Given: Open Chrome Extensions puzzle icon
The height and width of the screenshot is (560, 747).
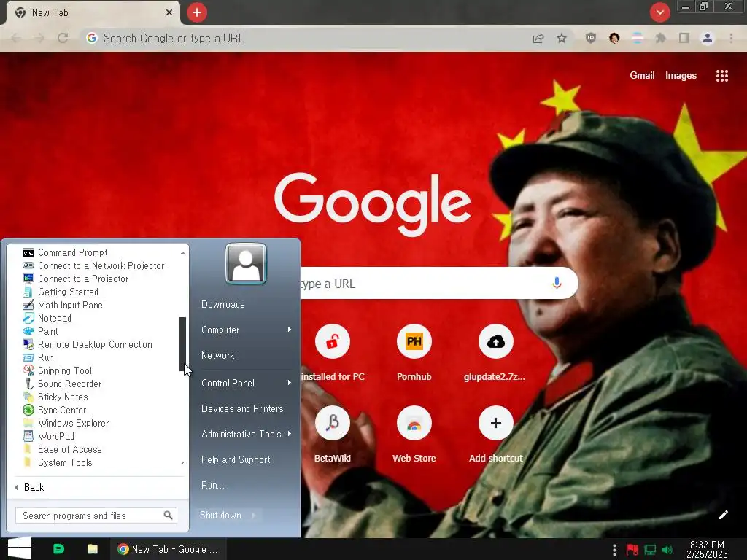Looking at the screenshot, I should coord(660,38).
